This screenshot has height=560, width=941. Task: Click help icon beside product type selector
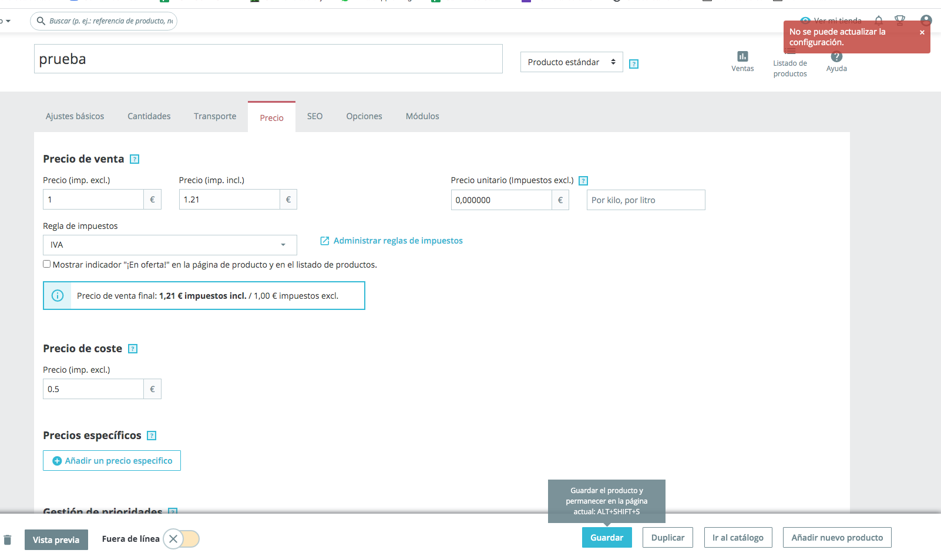634,64
